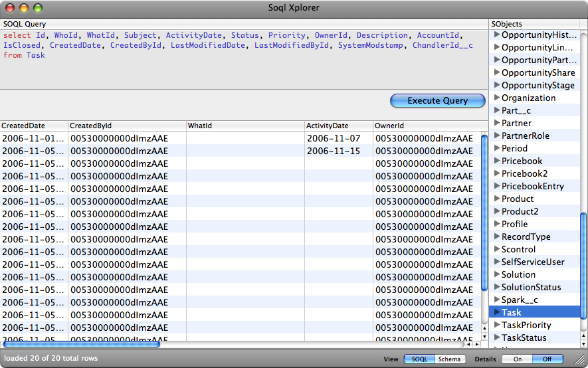588x368 pixels.
Task: Expand the Scontrol object
Action: point(497,249)
